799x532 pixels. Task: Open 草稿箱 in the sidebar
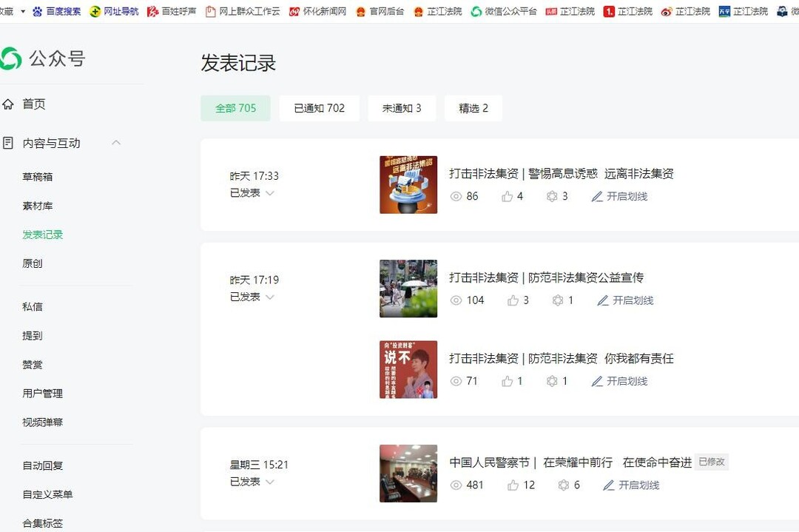pyautogui.click(x=38, y=177)
